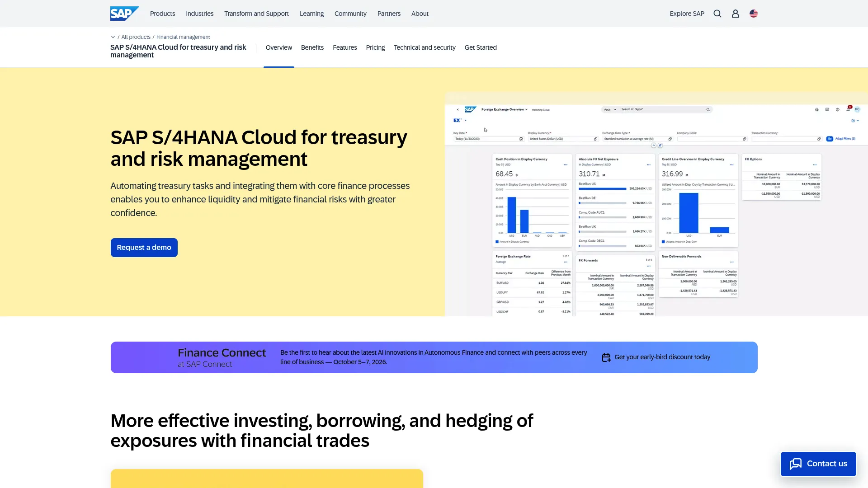Click the SAP logo in header
868x488 pixels.
point(124,14)
